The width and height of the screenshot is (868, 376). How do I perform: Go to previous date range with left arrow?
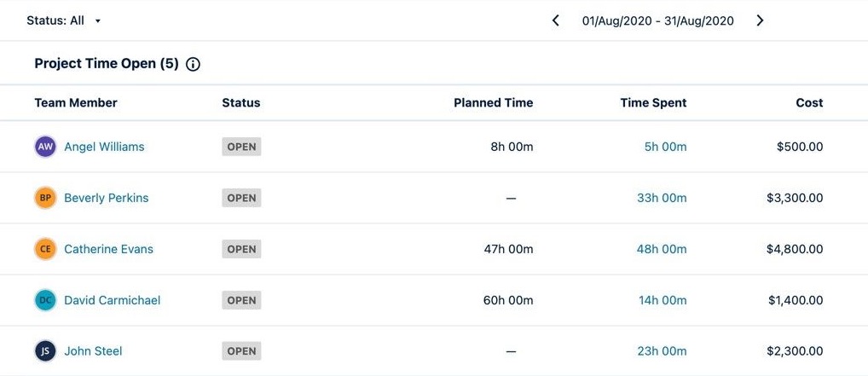point(556,20)
